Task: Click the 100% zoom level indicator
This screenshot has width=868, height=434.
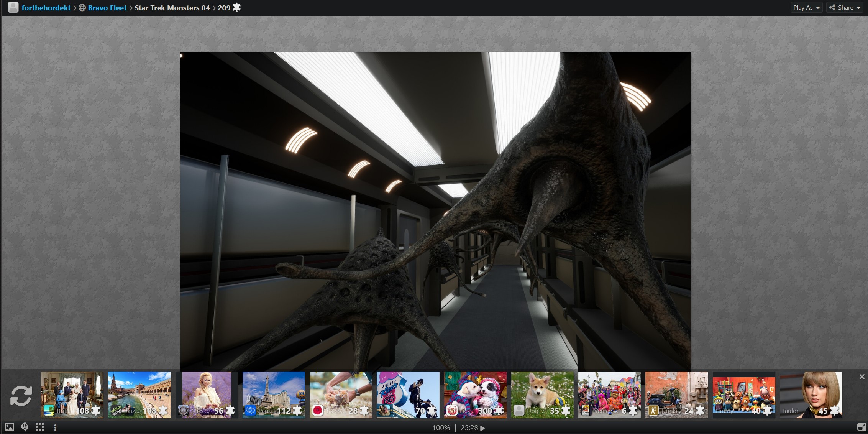Action: point(441,428)
